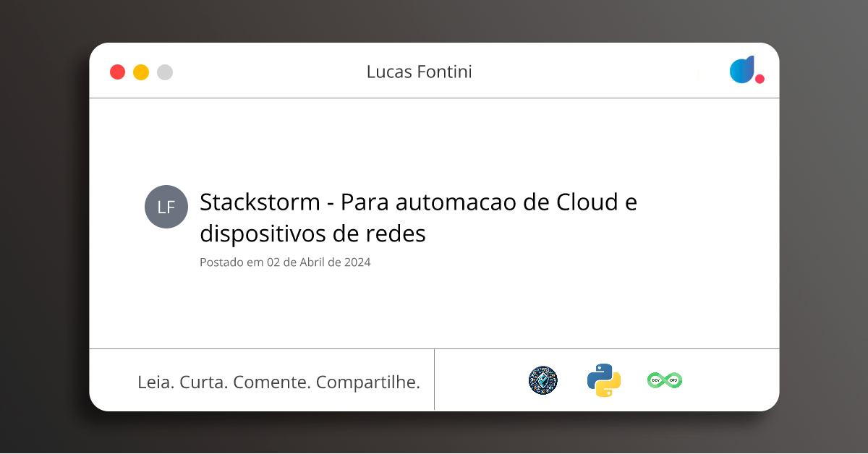This screenshot has width=868, height=454.
Task: Toggle share via Compartilhe text
Action: (x=369, y=382)
